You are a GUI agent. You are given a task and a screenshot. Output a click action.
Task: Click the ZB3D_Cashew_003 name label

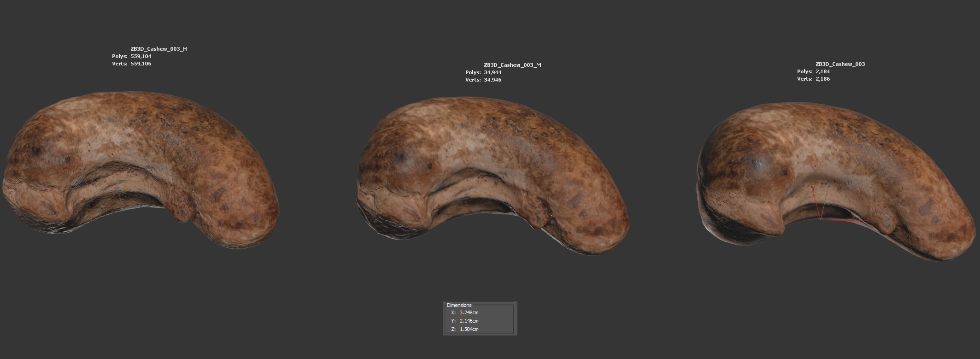(840, 64)
